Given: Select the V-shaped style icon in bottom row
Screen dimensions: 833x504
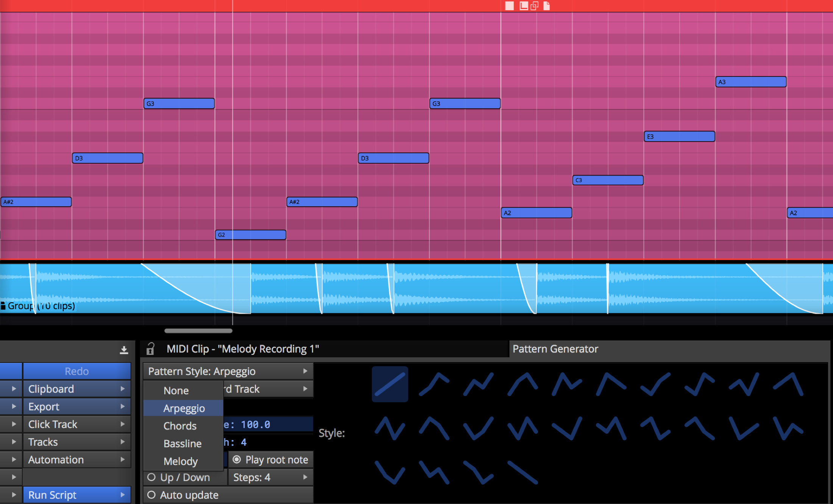Looking at the screenshot, I should 390,472.
